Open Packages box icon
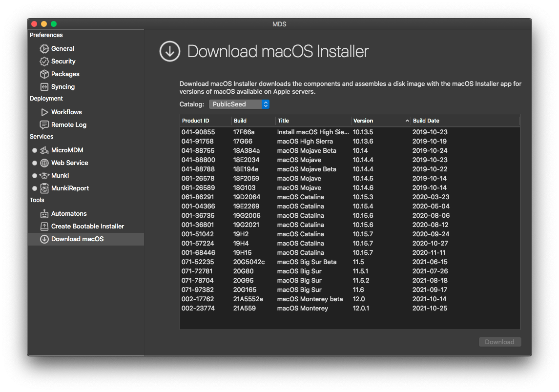Viewport: 559px width, 392px height. point(44,74)
